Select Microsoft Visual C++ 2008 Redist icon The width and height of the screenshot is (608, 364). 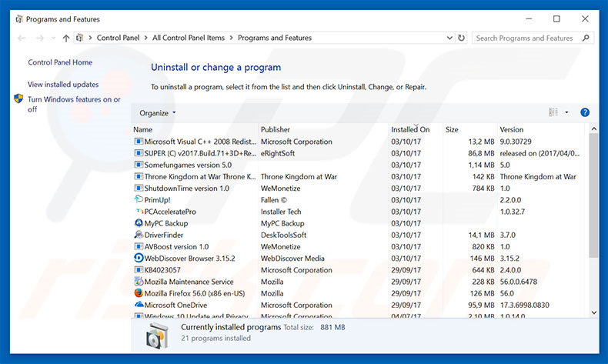[x=139, y=142]
